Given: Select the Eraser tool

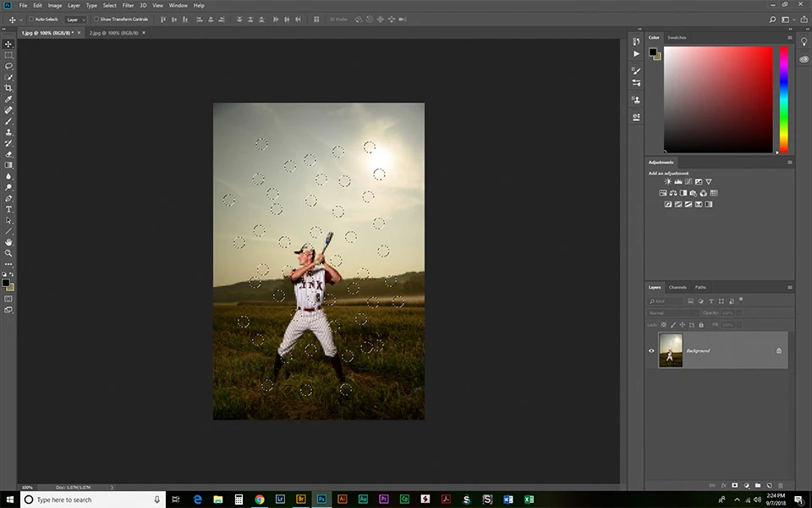Looking at the screenshot, I should click(8, 154).
